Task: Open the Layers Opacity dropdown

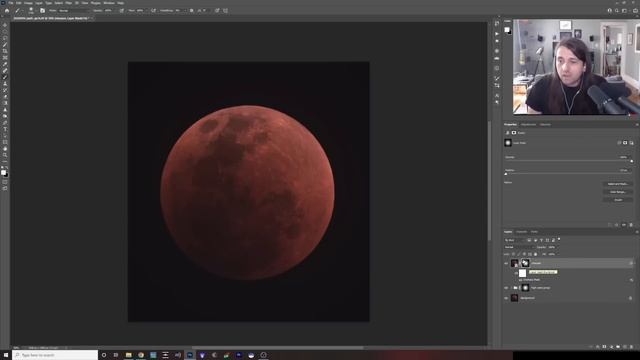Action: click(558, 247)
